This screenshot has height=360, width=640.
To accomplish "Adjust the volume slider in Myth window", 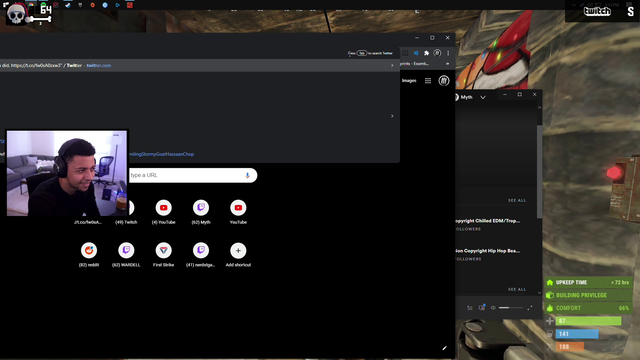I will click(510, 308).
